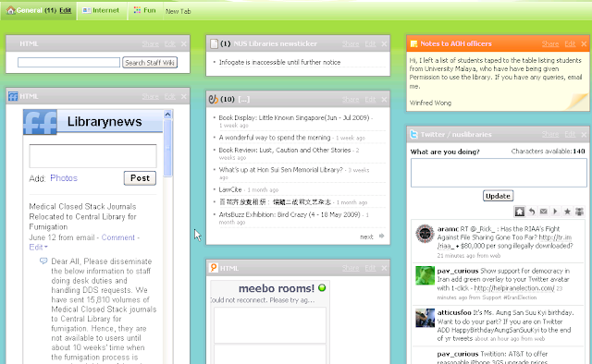Image resolution: width=592 pixels, height=364 pixels.
Task: Close the Notes to AOH officers widget
Action: 584,43
